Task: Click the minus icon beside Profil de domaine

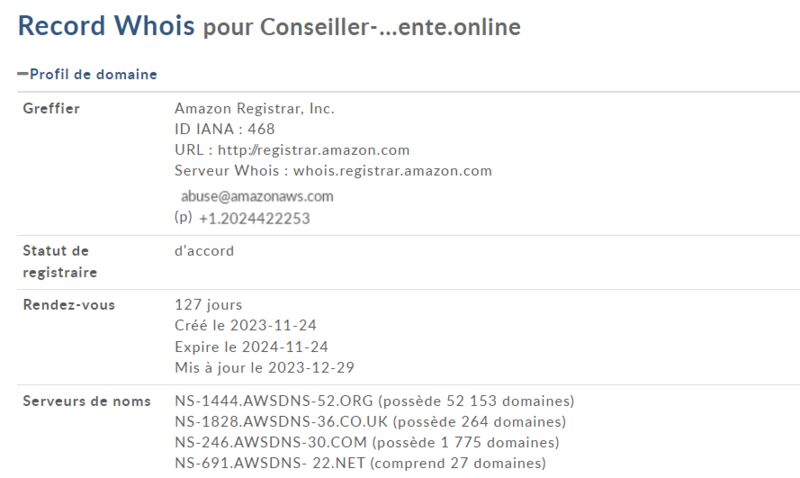Action: [22, 74]
